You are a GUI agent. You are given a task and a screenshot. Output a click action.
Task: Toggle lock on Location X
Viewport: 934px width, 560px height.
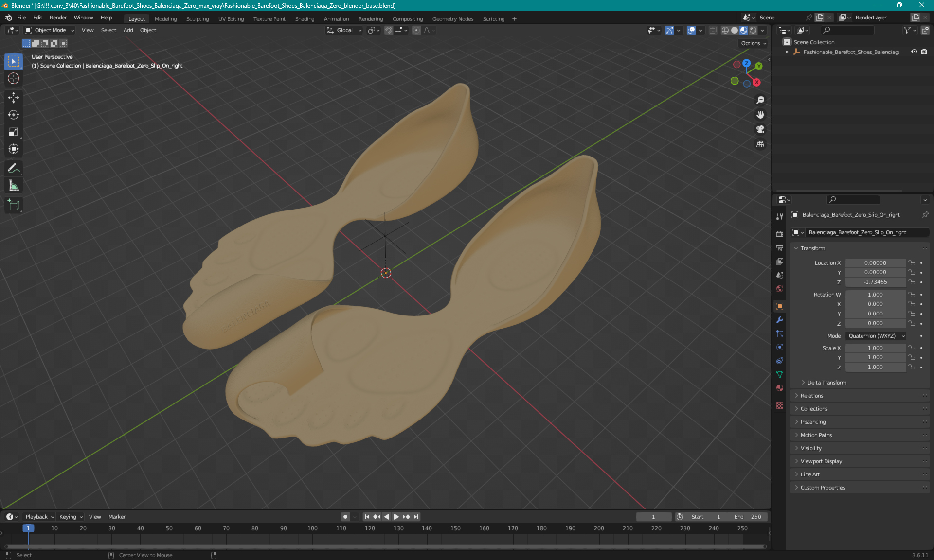click(x=912, y=263)
